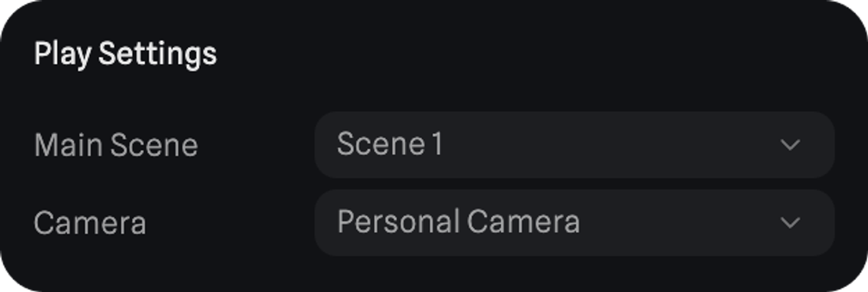This screenshot has width=868, height=292.
Task: Click the Camera label on the left
Action: point(90,223)
